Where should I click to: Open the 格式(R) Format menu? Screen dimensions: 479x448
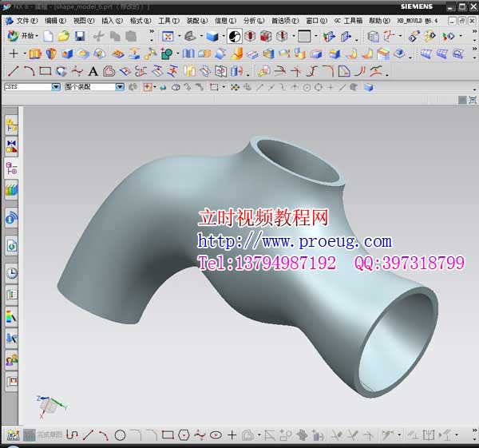click(x=141, y=21)
